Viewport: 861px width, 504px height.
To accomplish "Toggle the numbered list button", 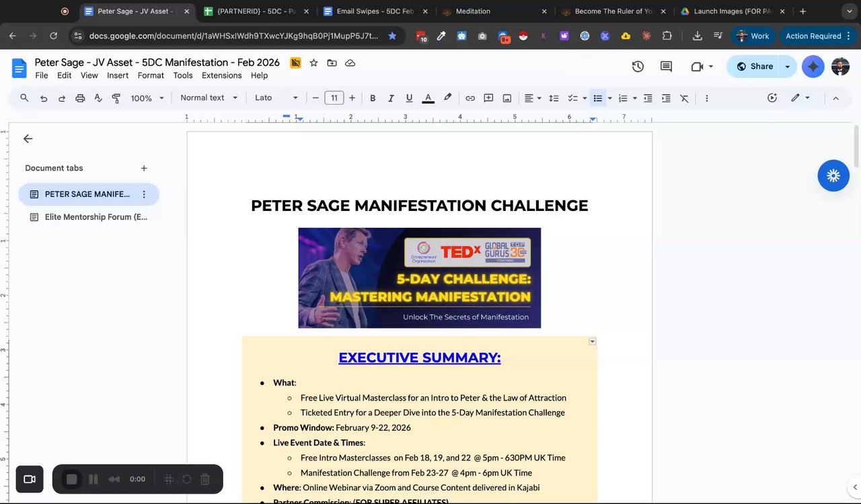I will (x=623, y=98).
